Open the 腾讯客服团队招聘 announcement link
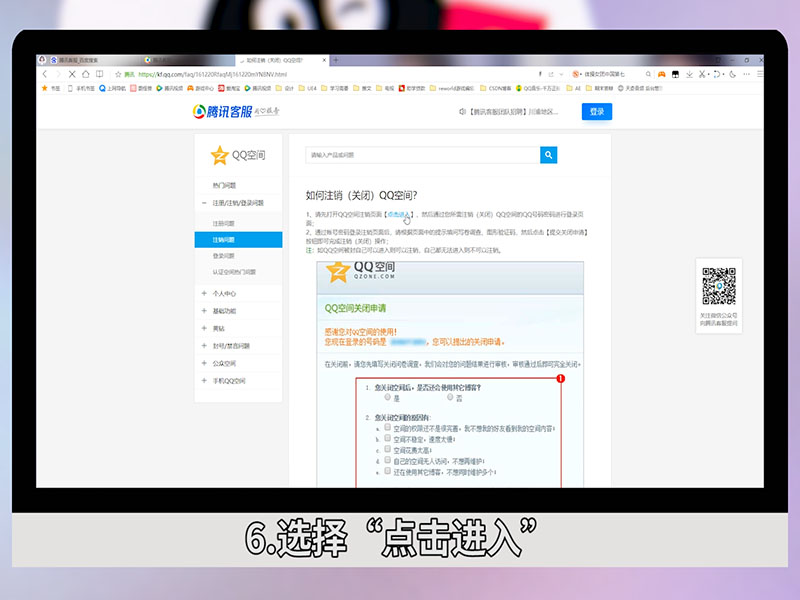 coord(513,111)
